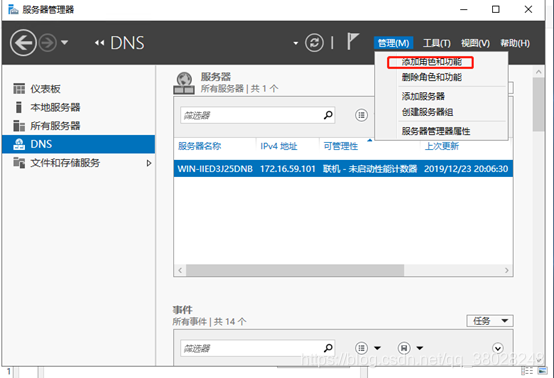Click the servers list horizontal scrollbar

click(295, 270)
